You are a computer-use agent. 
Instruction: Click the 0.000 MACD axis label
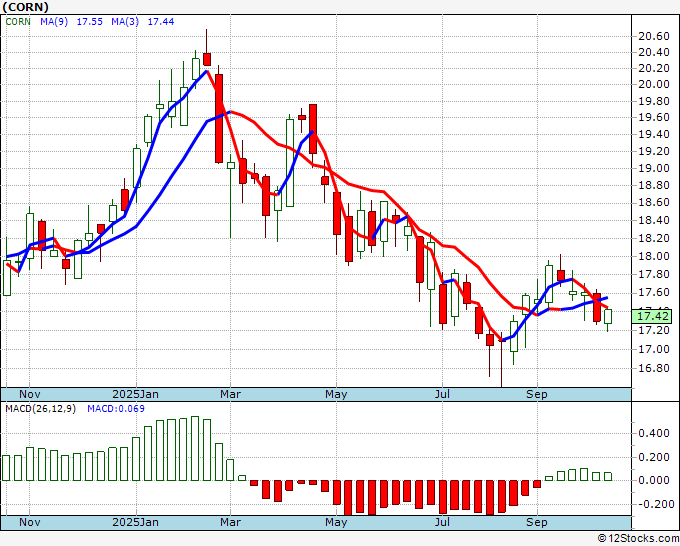pyautogui.click(x=655, y=480)
